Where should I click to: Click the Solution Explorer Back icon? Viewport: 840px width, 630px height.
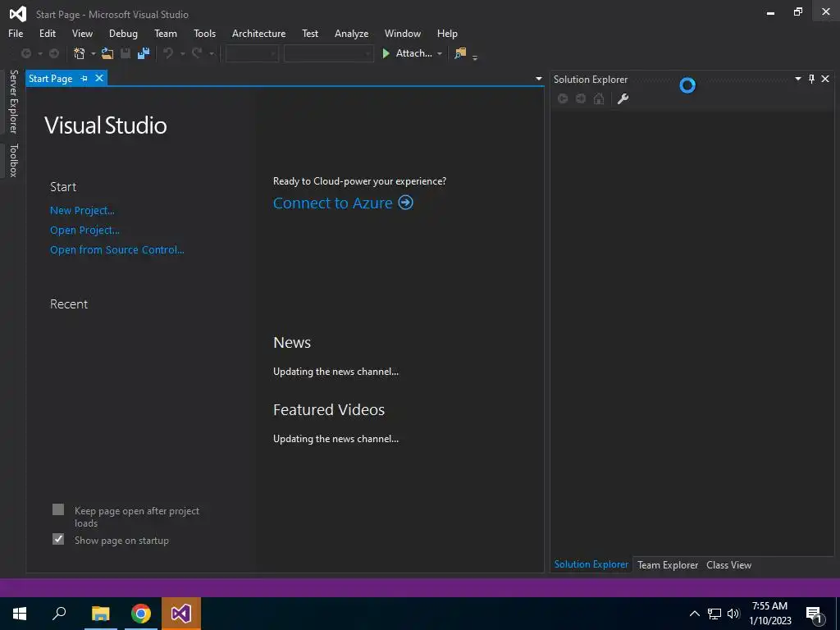click(563, 98)
